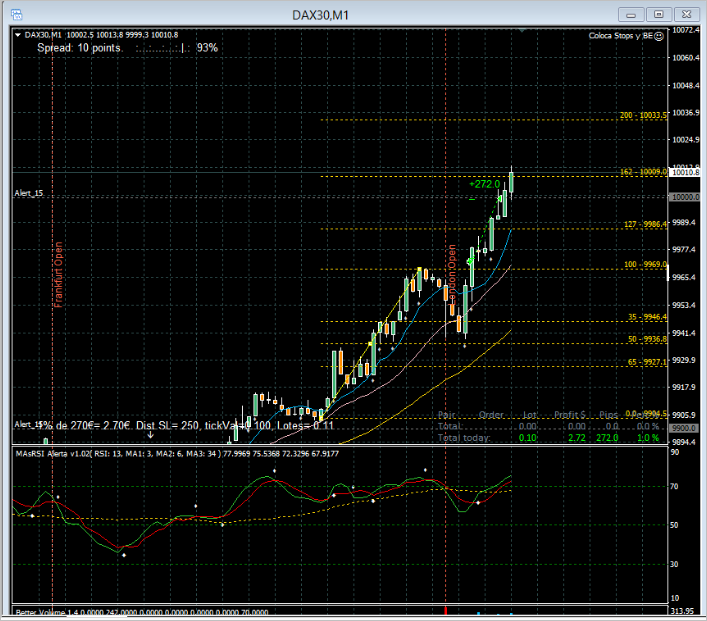Click the current price 10010.8 tag
This screenshot has height=621, width=707.
[684, 172]
